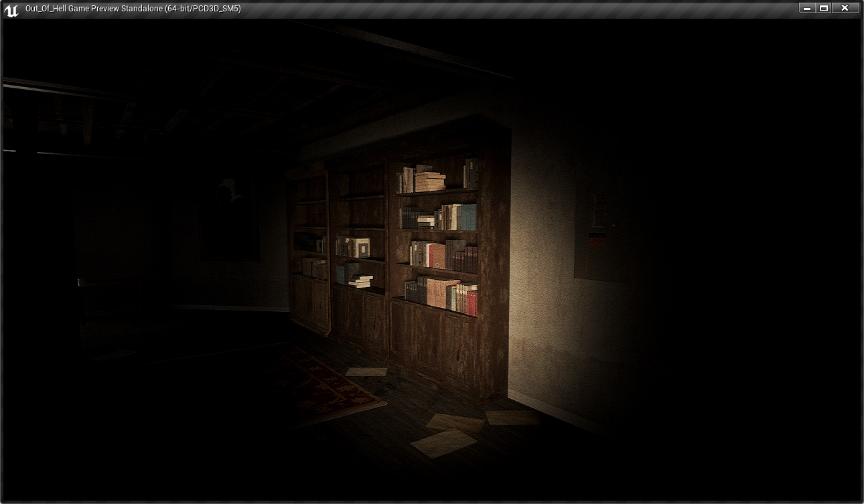This screenshot has height=504, width=864.
Task: Click the lower cabinet of leftmost bookcase
Action: coord(310,301)
